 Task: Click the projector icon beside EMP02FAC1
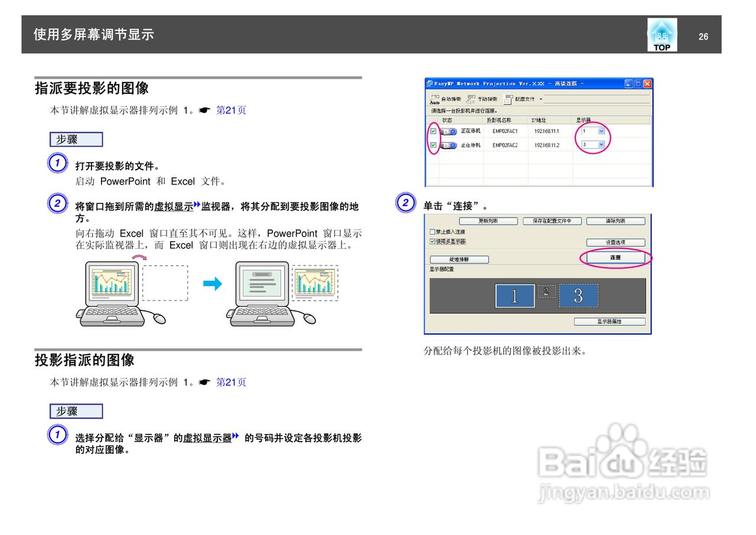449,131
